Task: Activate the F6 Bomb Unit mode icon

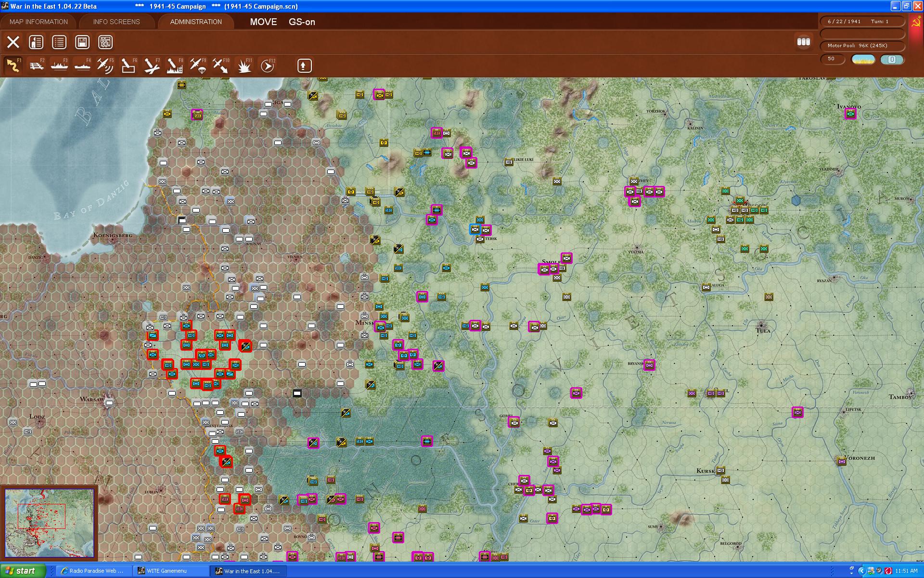Action: [128, 66]
